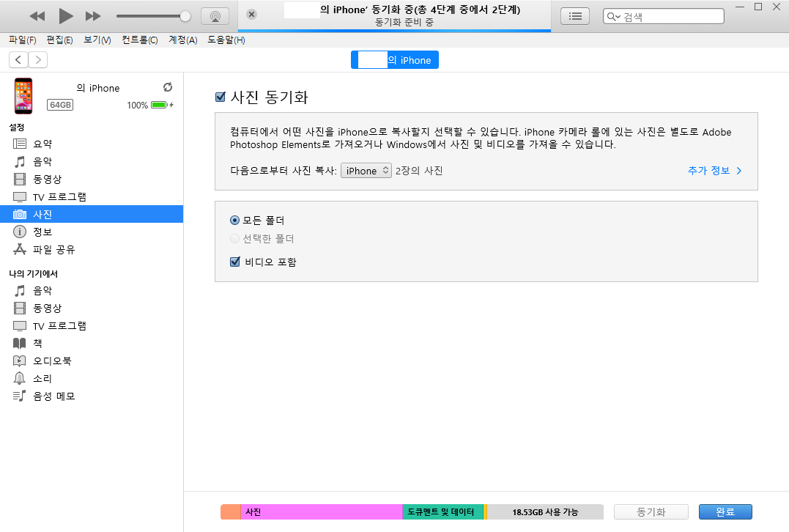This screenshot has height=532, width=789.
Task: Open 음악 under 나의 기기에서
Action: [x=92, y=290]
